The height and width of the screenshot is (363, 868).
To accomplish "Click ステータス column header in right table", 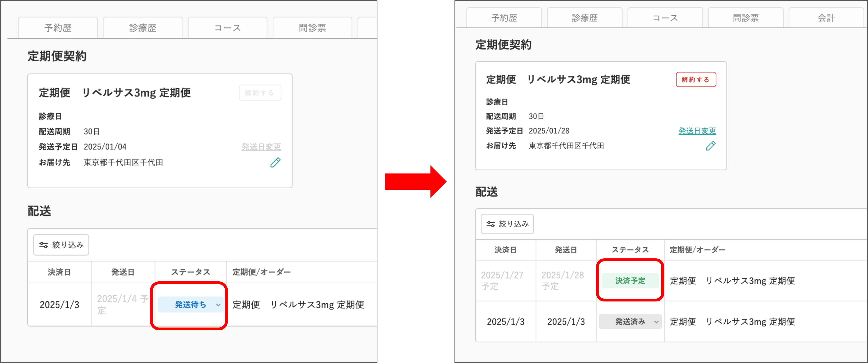I will [630, 250].
